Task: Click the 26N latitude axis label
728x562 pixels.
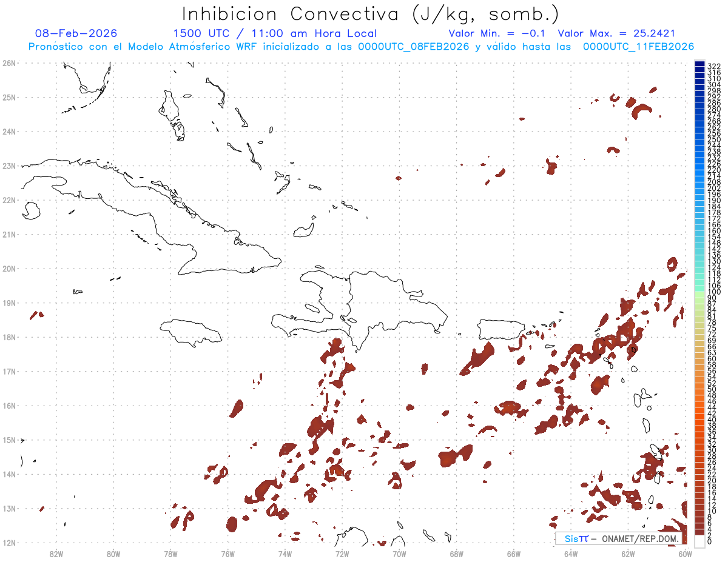Action: [8, 63]
